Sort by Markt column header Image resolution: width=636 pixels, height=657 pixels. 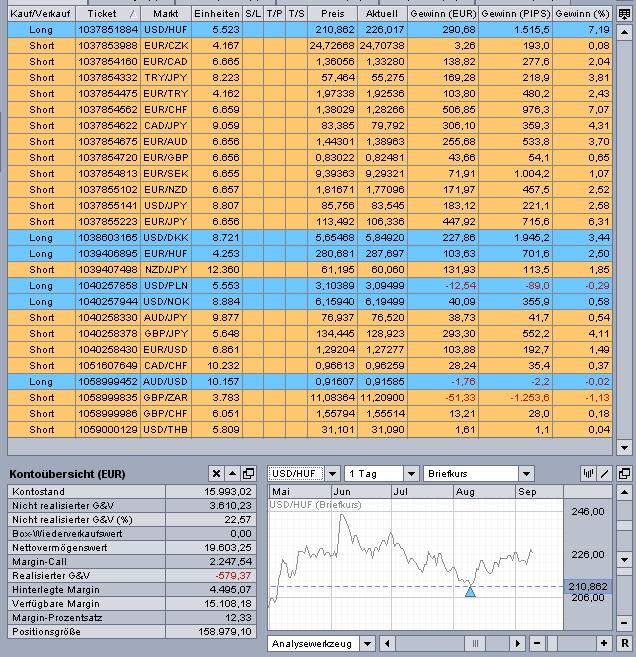coord(166,14)
